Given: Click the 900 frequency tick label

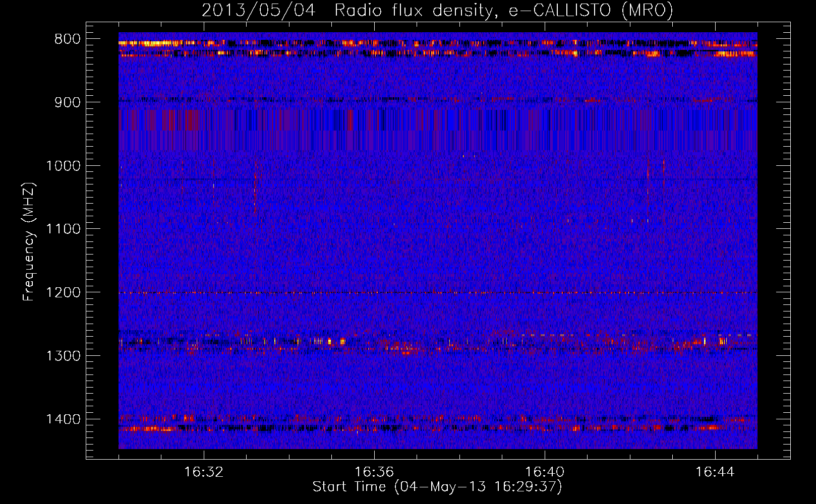Looking at the screenshot, I should pos(67,103).
